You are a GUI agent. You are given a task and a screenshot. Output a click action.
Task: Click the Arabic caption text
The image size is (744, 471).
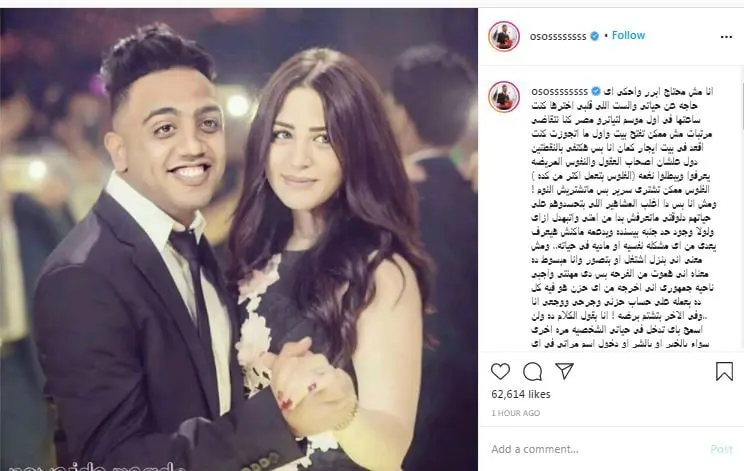(623, 218)
